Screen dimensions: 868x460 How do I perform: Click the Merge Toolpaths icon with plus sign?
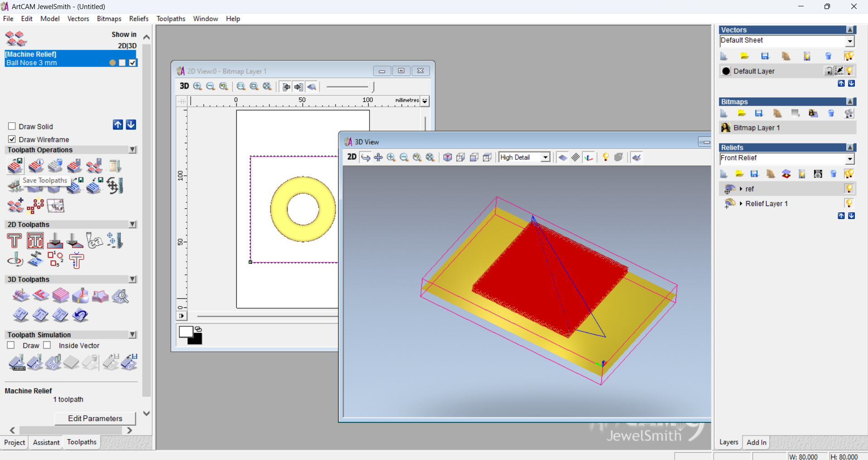click(x=15, y=206)
